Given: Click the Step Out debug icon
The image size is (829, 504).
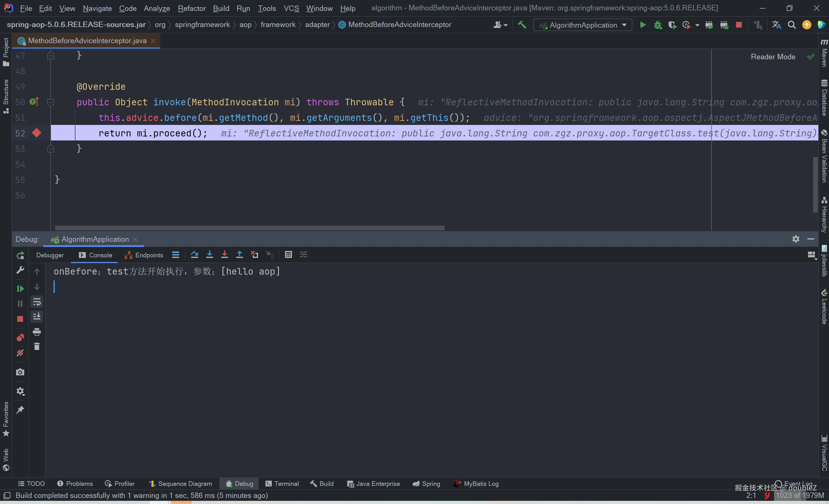Looking at the screenshot, I should click(239, 254).
